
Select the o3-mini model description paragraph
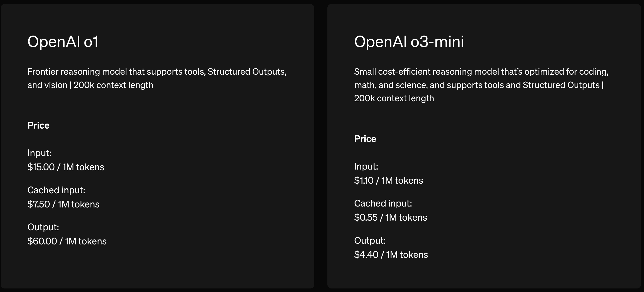[481, 85]
